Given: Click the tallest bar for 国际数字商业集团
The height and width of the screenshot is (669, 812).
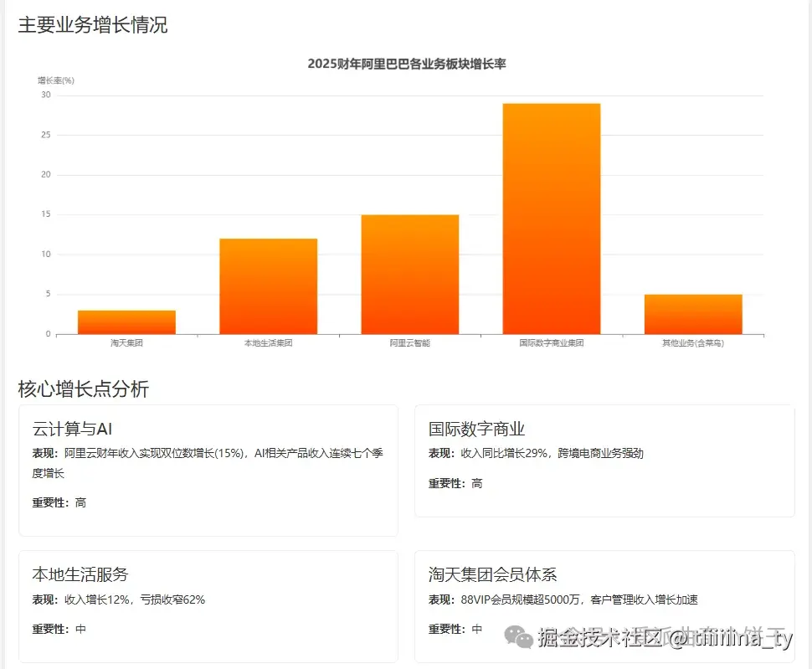Looking at the screenshot, I should click(551, 218).
